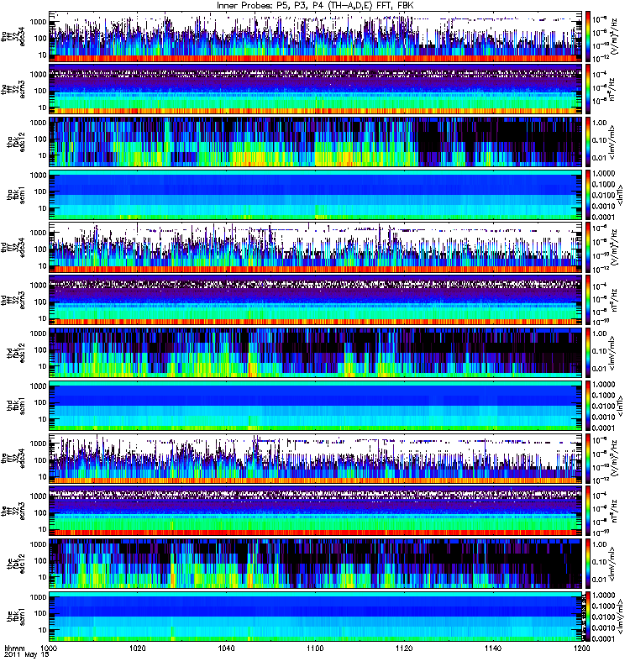The height and width of the screenshot is (672, 630).
Task: Click the "1120" time axis label
Action: click(x=404, y=648)
